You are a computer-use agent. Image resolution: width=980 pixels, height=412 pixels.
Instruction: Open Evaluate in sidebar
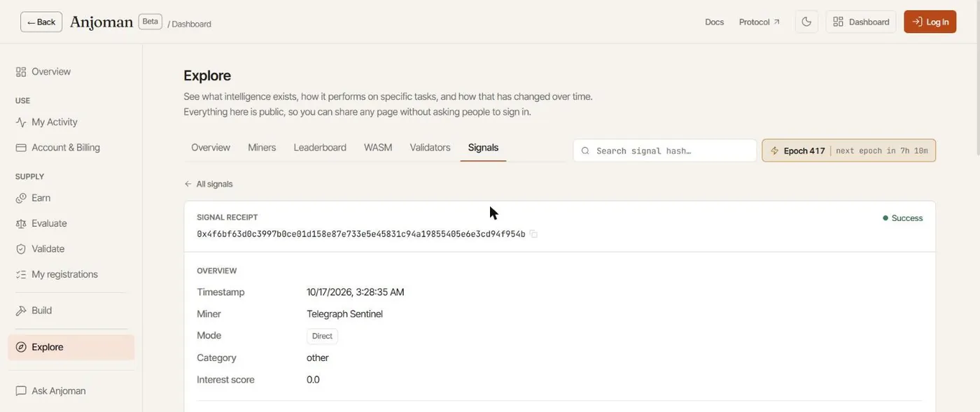tap(71, 223)
